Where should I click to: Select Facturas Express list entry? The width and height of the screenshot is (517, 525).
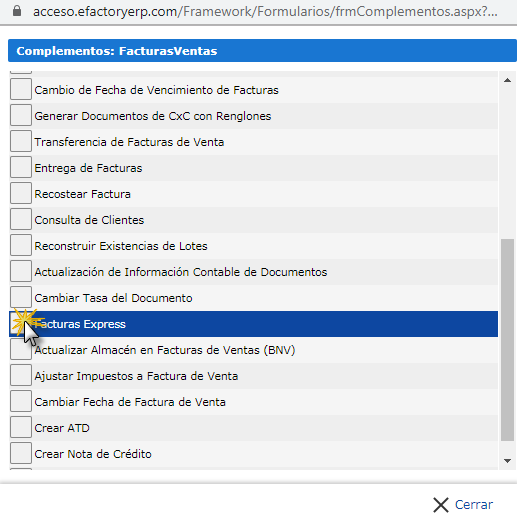coord(253,324)
